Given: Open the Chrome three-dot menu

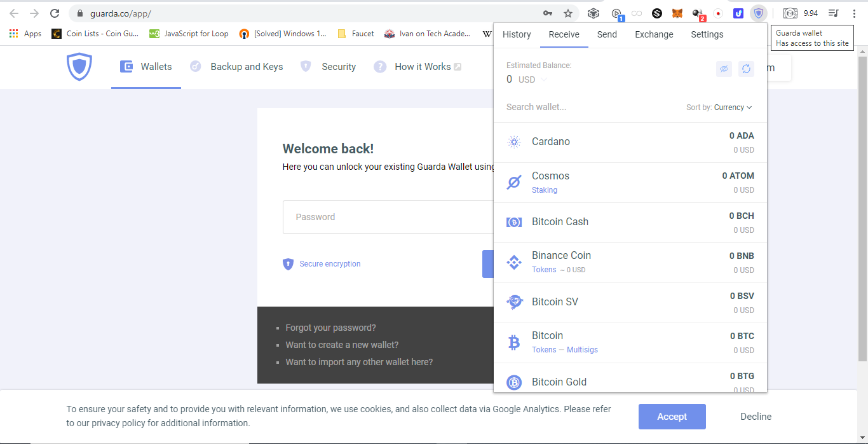Looking at the screenshot, I should [854, 13].
